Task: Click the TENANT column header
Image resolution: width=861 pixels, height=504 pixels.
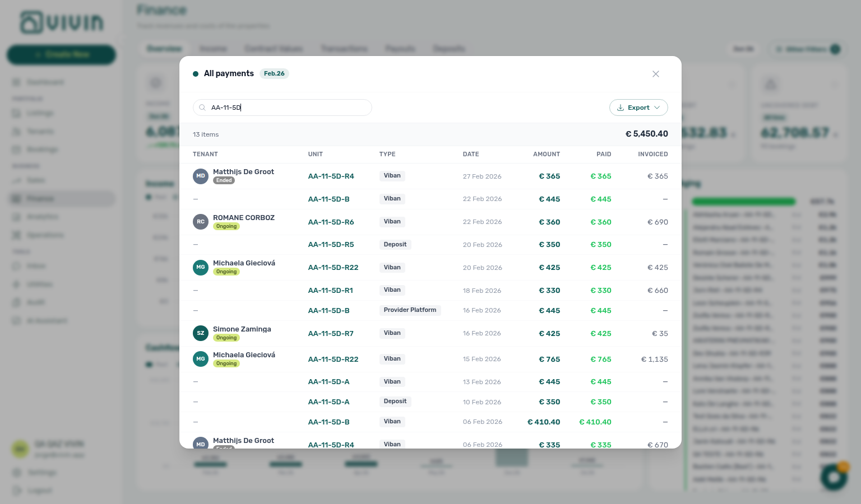Action: [x=205, y=154]
